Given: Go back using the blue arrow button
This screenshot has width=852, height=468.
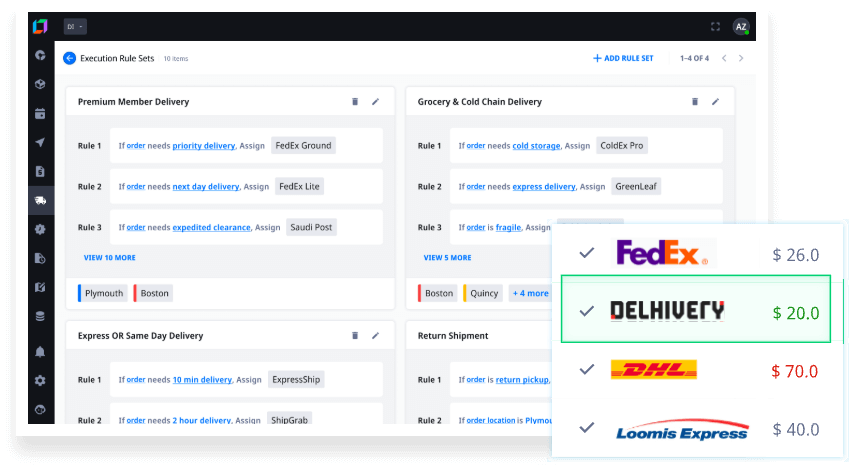Looking at the screenshot, I should click(70, 58).
